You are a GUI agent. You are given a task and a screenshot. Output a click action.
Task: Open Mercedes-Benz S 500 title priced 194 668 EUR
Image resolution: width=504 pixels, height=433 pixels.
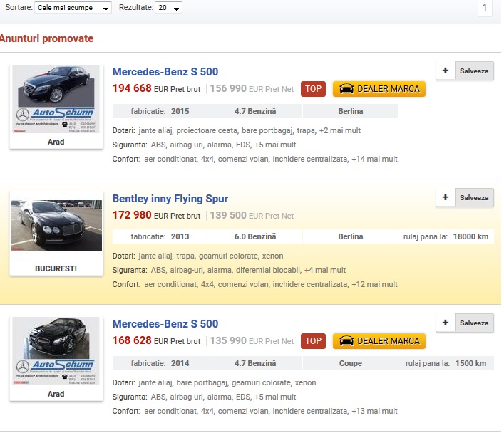point(165,72)
